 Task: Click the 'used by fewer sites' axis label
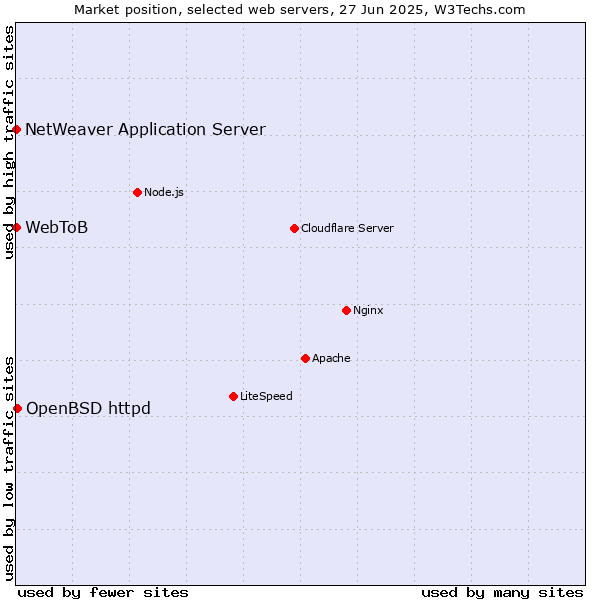point(103,593)
